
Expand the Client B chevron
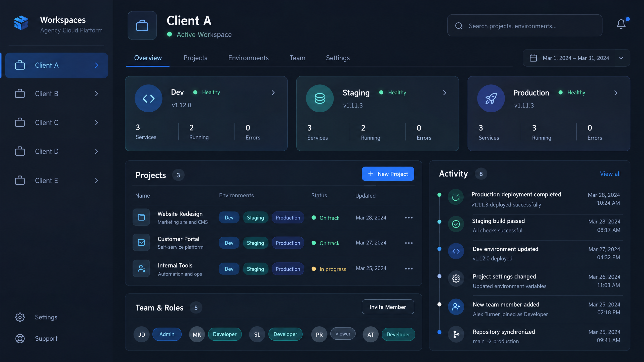click(97, 94)
